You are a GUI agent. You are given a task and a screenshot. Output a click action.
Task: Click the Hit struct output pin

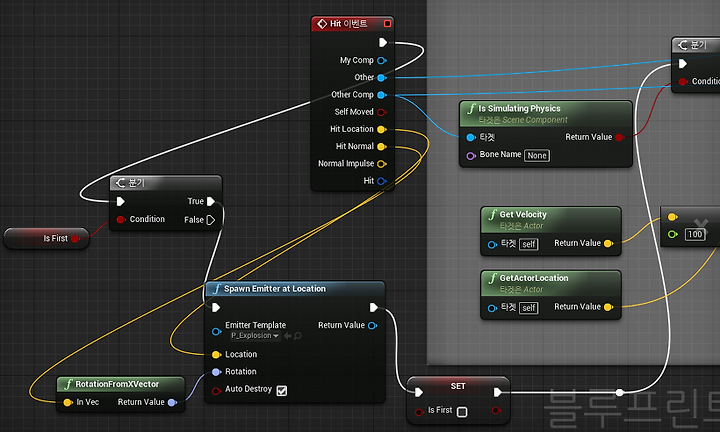(x=382, y=181)
